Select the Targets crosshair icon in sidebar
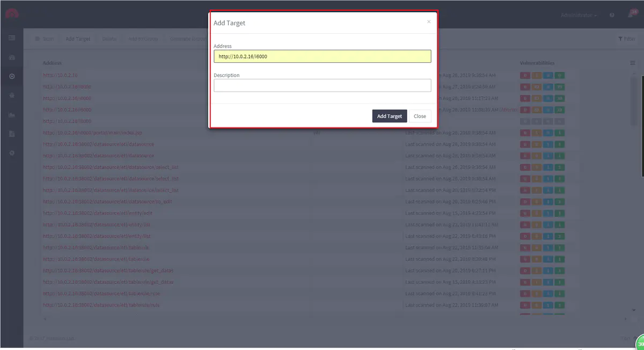The height and width of the screenshot is (350, 644). click(12, 77)
